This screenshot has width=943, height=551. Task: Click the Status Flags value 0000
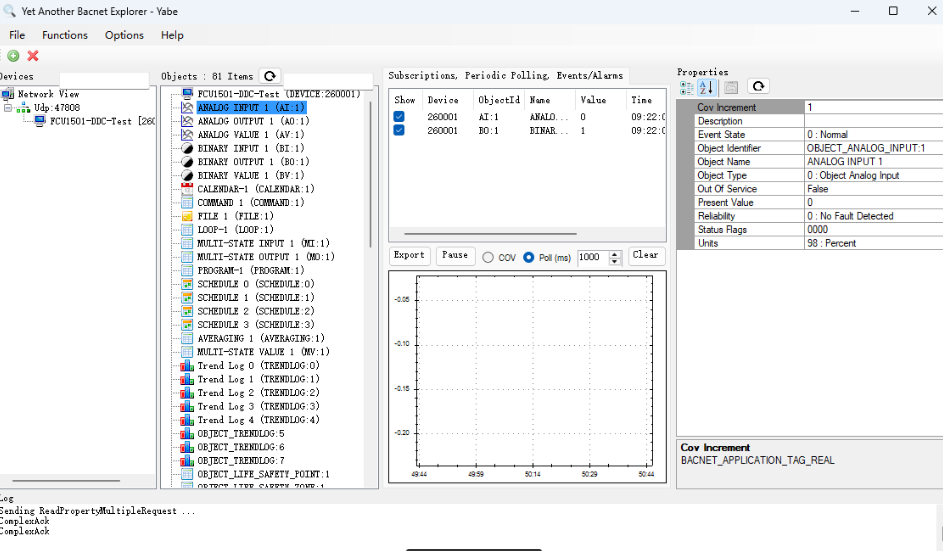click(x=817, y=230)
